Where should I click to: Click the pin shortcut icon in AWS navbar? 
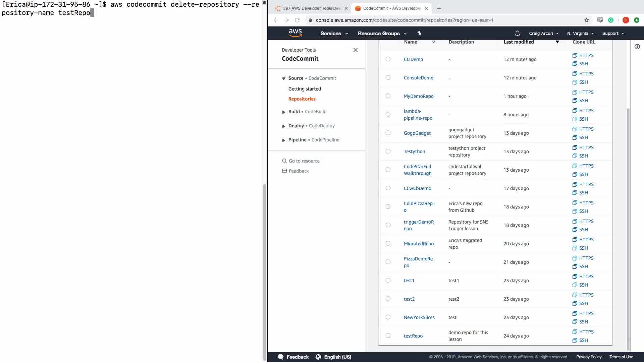(x=419, y=33)
